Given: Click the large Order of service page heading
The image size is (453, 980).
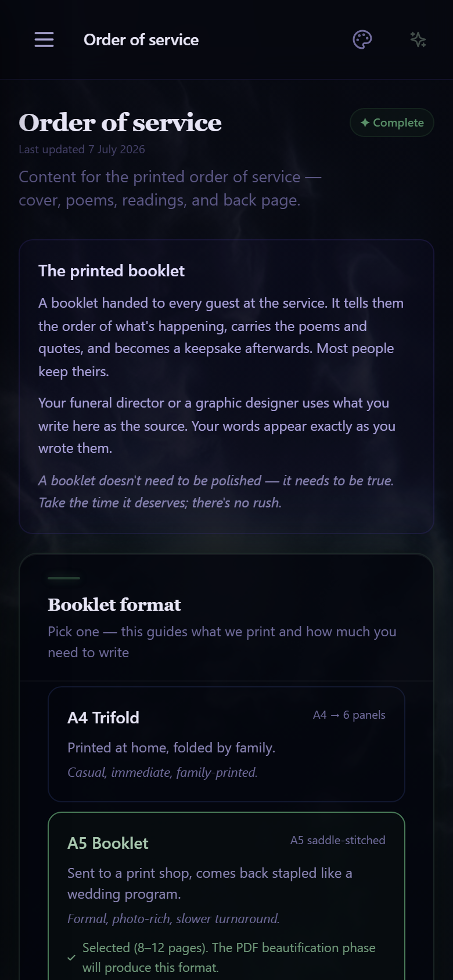Looking at the screenshot, I should (x=120, y=123).
